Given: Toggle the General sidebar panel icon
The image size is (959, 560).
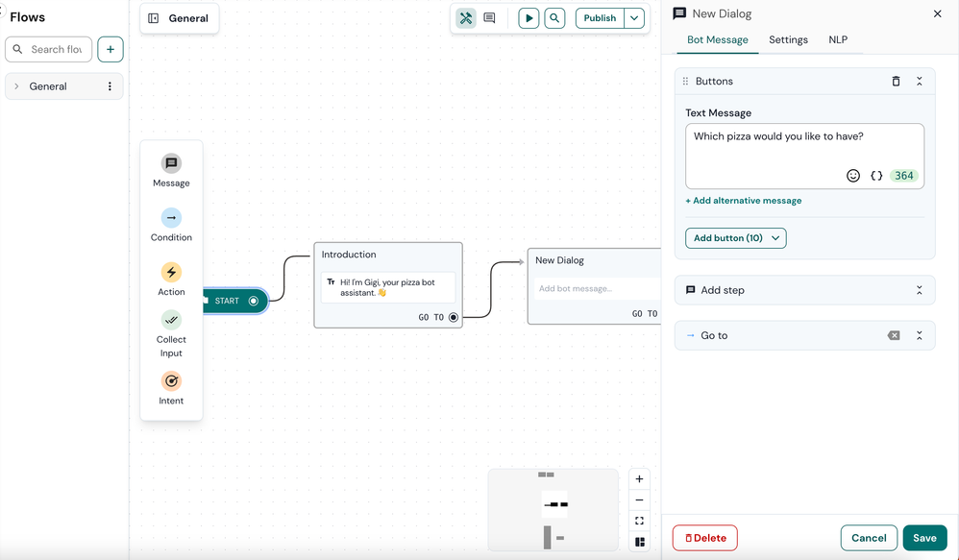Looking at the screenshot, I should (x=154, y=18).
